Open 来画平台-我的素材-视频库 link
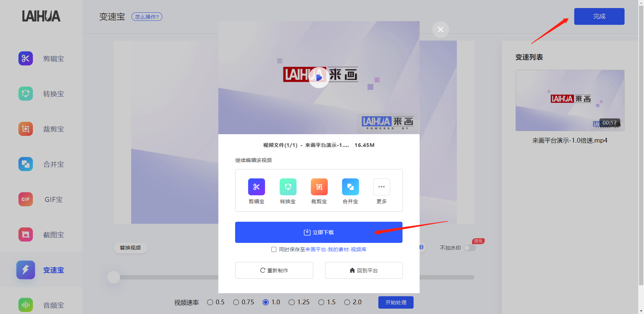 point(336,250)
